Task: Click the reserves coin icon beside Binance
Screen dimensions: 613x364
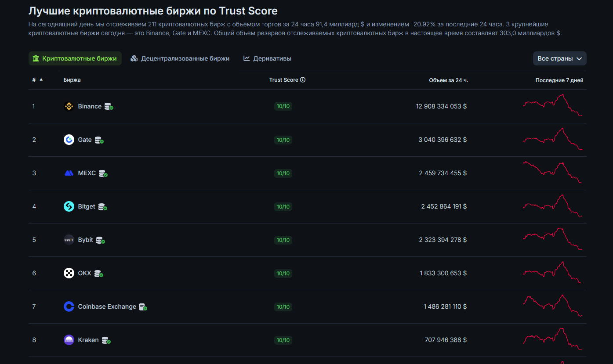Action: pos(109,106)
